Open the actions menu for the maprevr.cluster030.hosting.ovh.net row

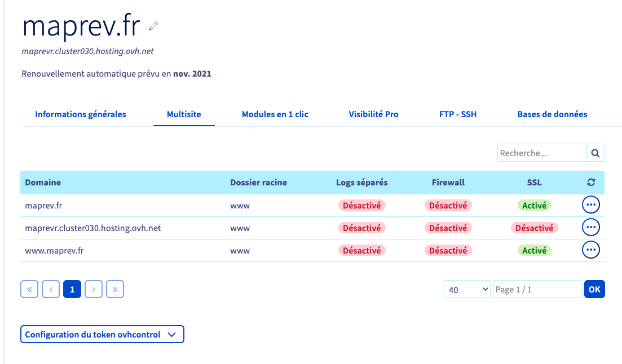[x=590, y=228]
